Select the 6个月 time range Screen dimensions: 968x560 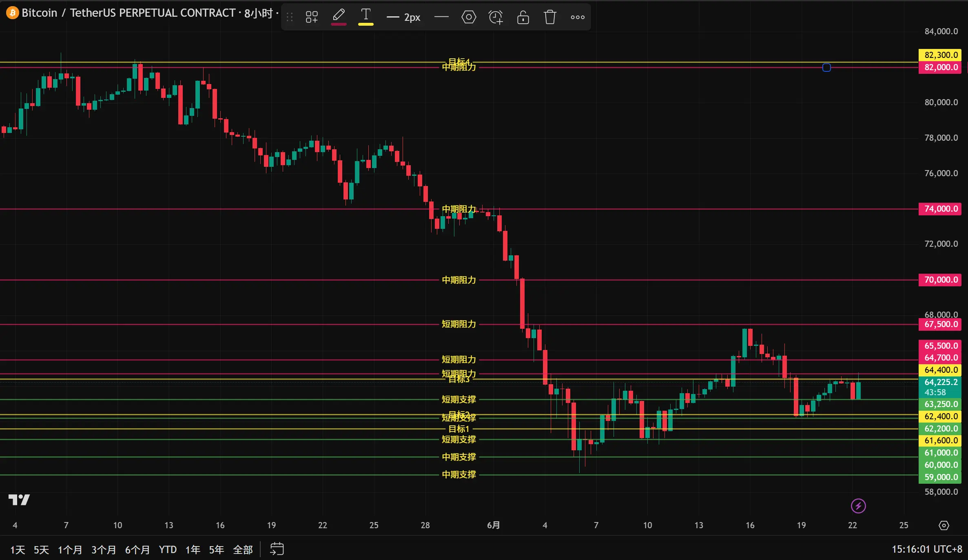click(137, 550)
